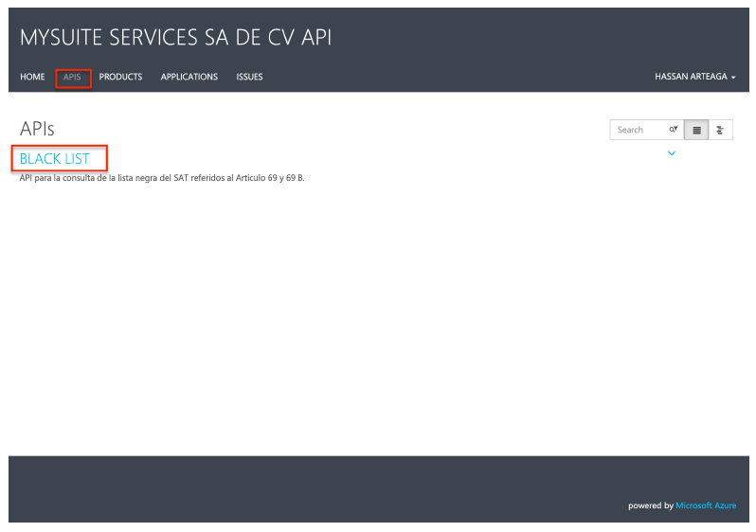Viewport: 756px width, 532px height.
Task: Open the APPLICATIONS menu item
Action: pos(189,77)
